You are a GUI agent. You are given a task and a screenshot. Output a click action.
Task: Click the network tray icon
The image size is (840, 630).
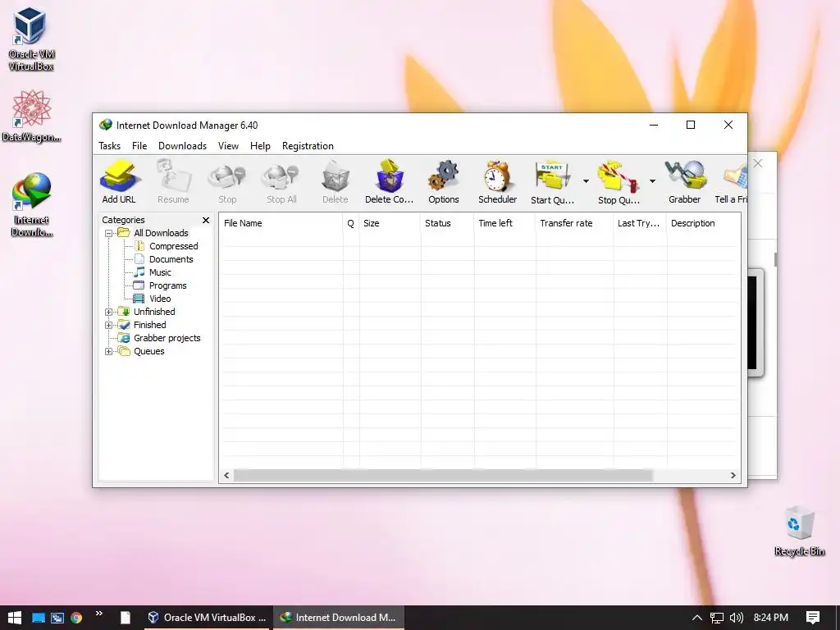pos(717,618)
